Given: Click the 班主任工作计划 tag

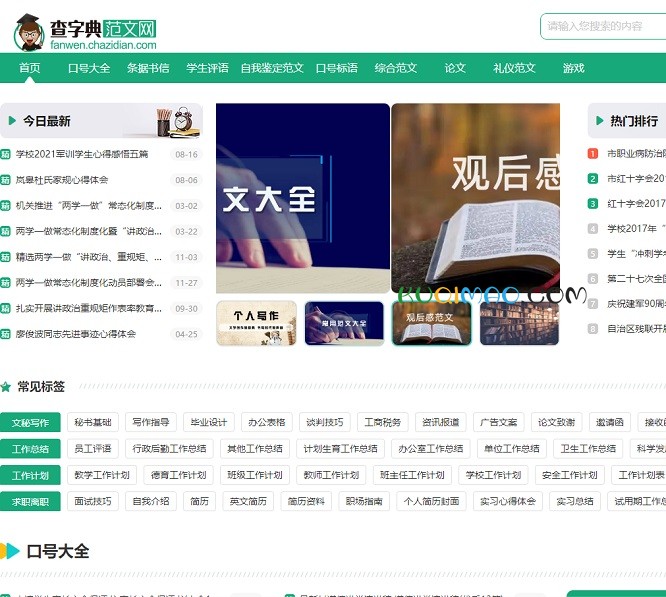Looking at the screenshot, I should (412, 475).
